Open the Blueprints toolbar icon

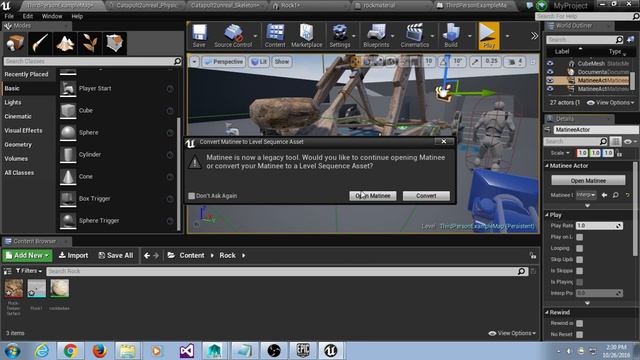[376, 36]
